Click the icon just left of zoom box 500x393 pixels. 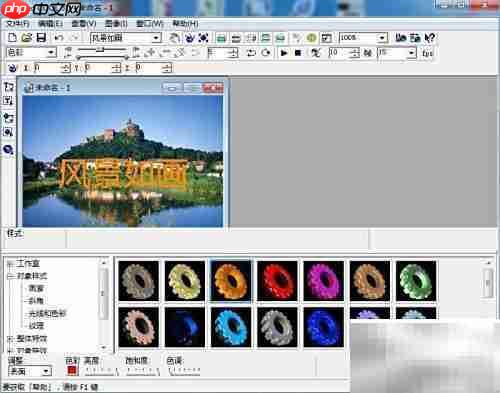pos(326,38)
